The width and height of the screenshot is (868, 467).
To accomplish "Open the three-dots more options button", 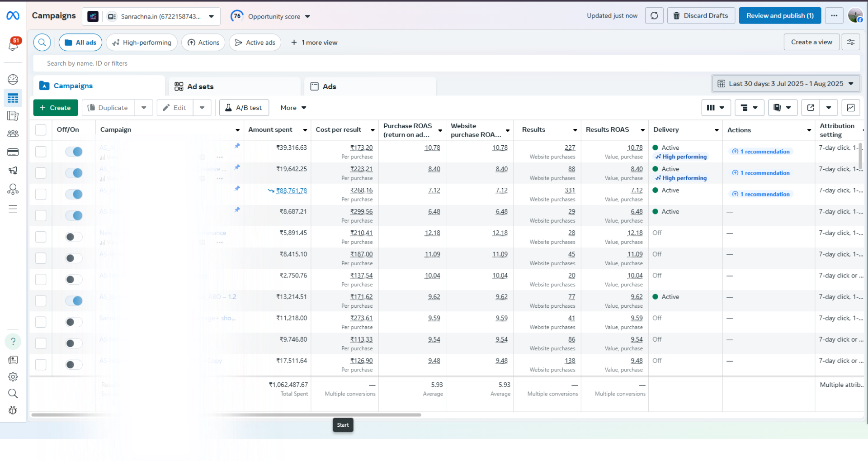I will coord(834,16).
